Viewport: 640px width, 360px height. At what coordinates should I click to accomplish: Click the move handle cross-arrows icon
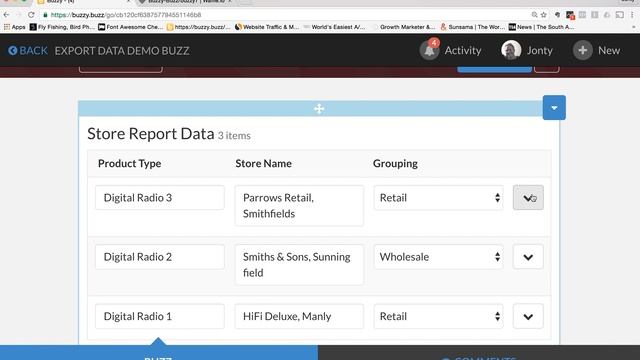[319, 109]
